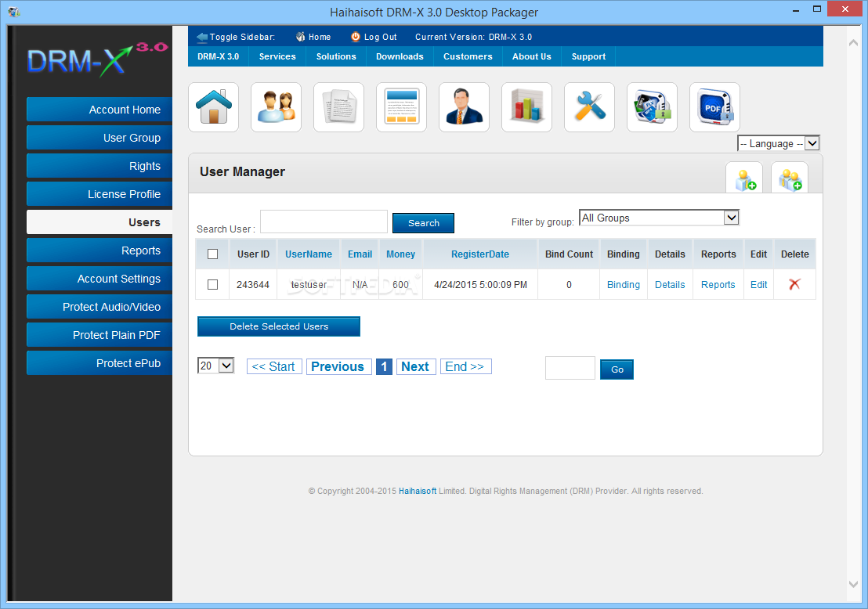Click Delete Selected Users button

(279, 326)
